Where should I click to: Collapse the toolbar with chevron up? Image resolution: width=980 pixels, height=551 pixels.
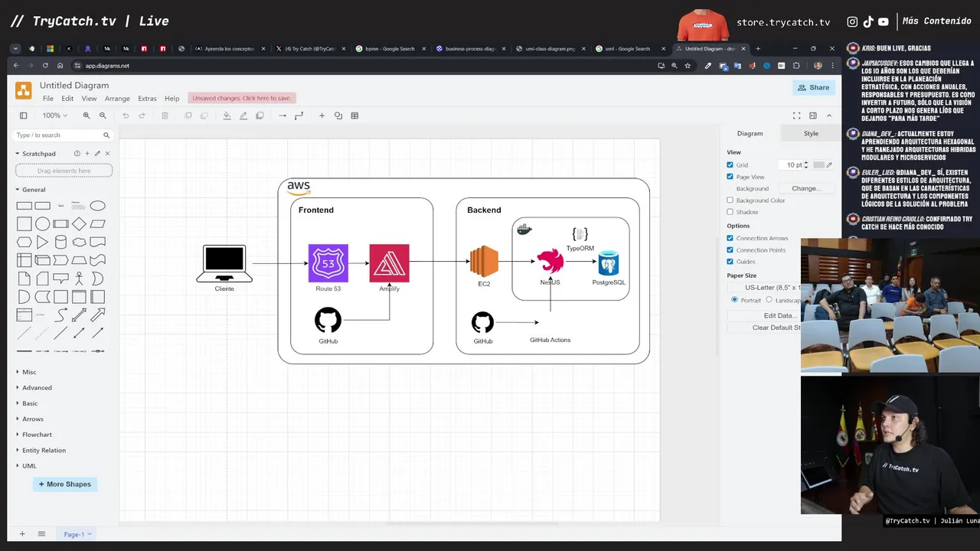(x=828, y=116)
